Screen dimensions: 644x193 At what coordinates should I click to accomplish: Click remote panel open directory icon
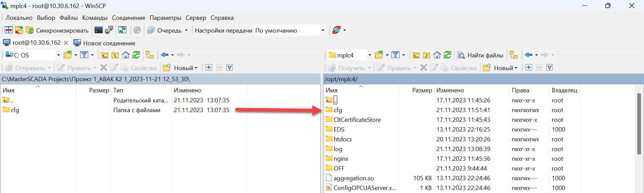pos(379,55)
